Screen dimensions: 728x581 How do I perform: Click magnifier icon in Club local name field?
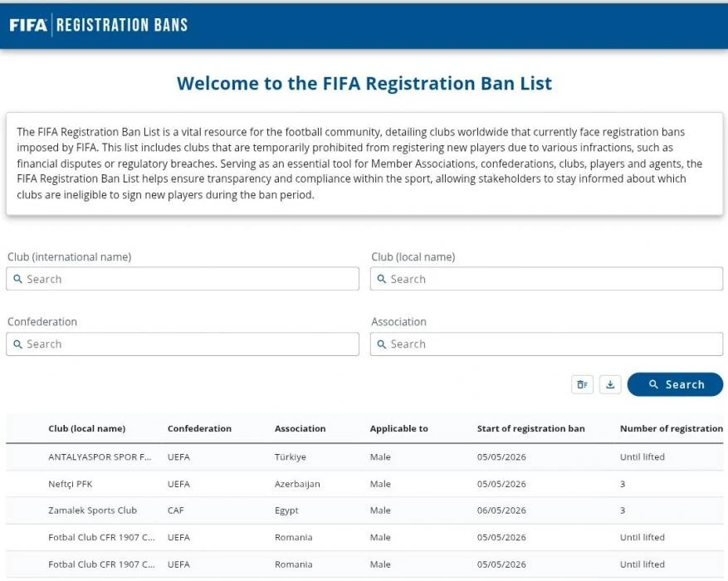[382, 279]
